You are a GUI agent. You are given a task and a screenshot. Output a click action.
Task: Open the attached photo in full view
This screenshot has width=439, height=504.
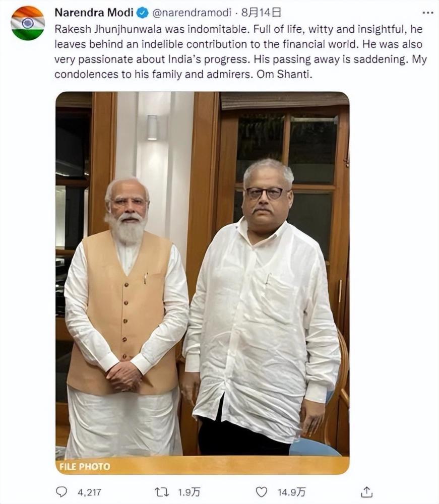pyautogui.click(x=203, y=283)
